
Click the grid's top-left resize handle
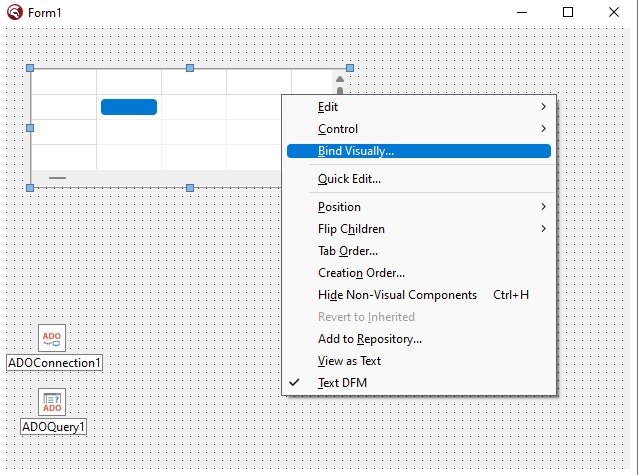(x=30, y=68)
